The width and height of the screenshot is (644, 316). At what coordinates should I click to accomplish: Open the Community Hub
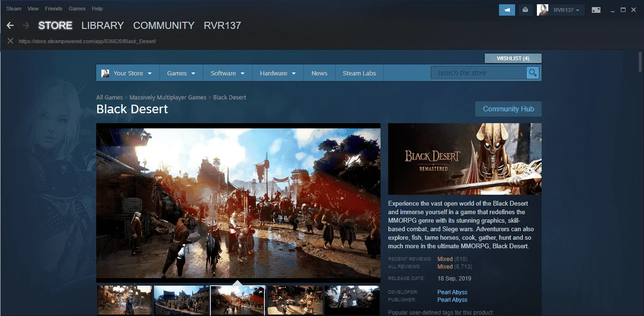(508, 109)
